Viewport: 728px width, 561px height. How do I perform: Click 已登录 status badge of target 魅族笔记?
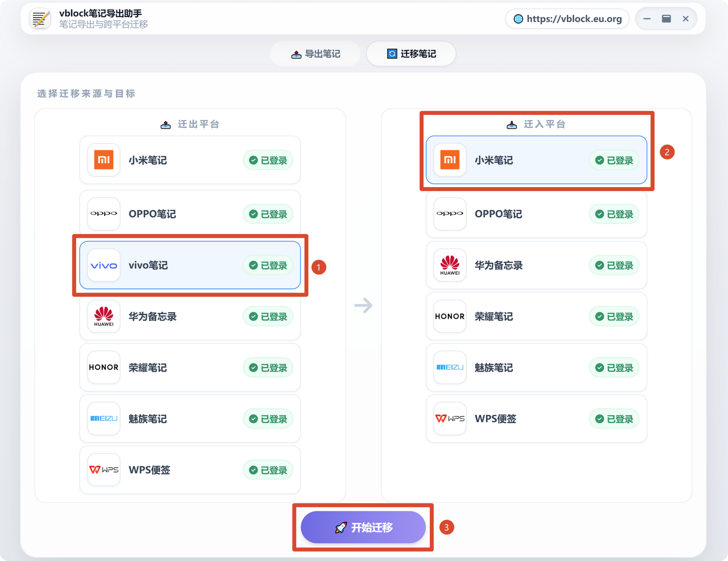[x=614, y=368]
